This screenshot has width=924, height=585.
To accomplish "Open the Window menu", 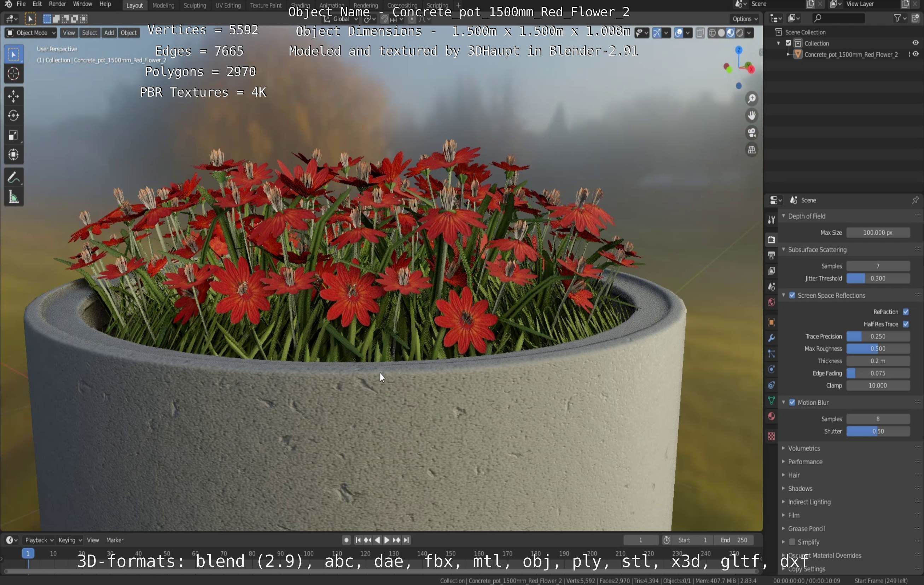I will click(x=82, y=4).
